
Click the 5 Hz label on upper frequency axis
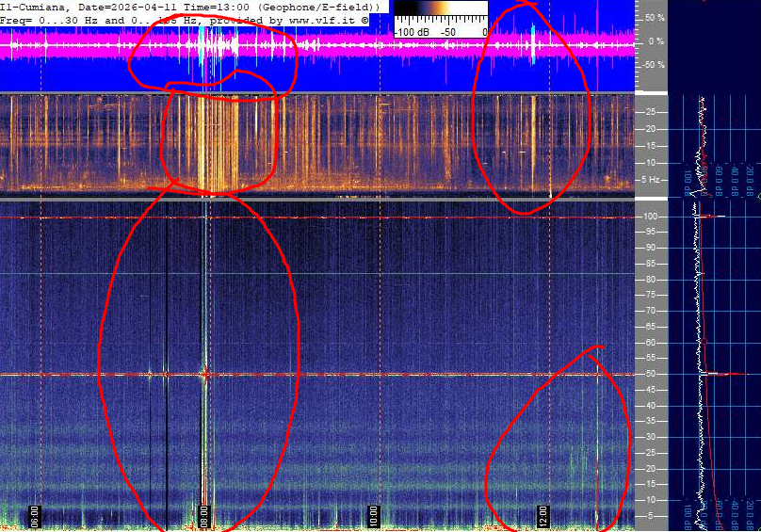click(650, 179)
